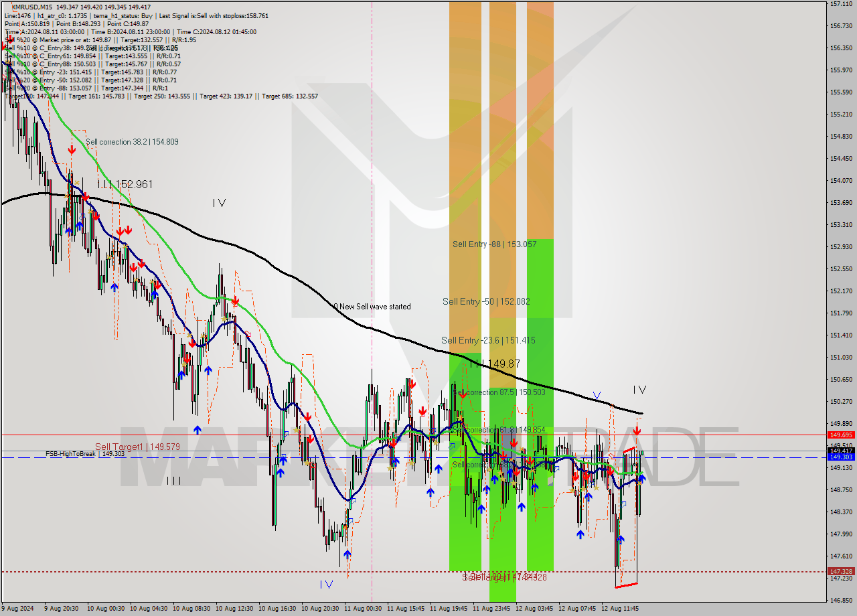The width and height of the screenshot is (857, 616).
Task: Click the 156.350 price axis value
Action: pyautogui.click(x=841, y=48)
